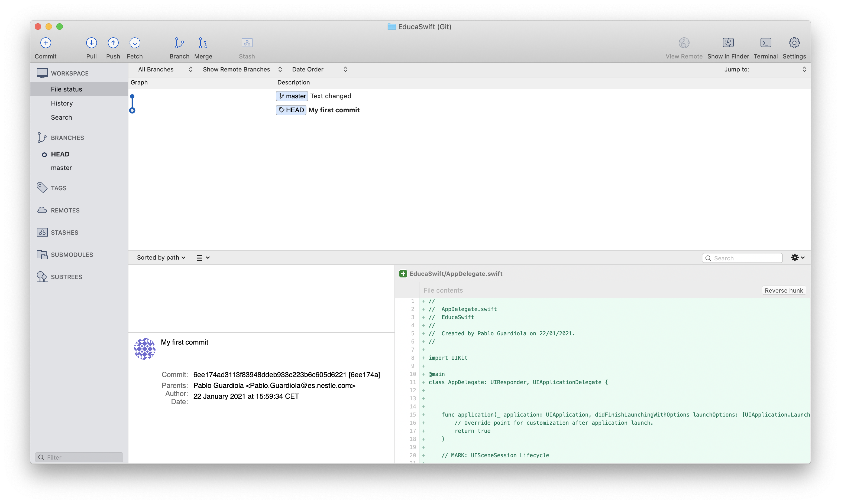Click the REMOTES section label
841x504 pixels.
tap(65, 210)
